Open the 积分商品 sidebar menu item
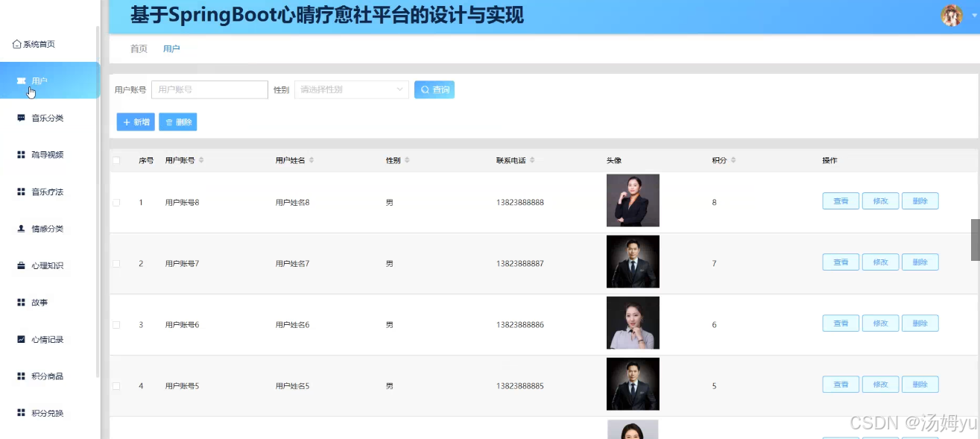 pos(49,376)
